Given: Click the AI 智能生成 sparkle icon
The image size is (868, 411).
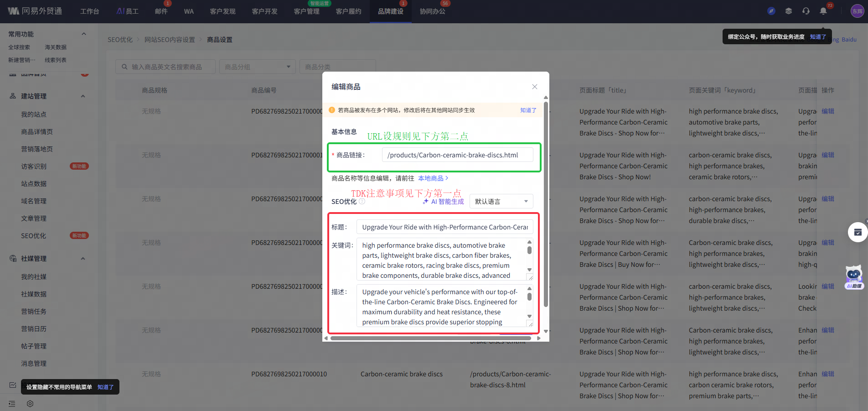Looking at the screenshot, I should point(425,202).
